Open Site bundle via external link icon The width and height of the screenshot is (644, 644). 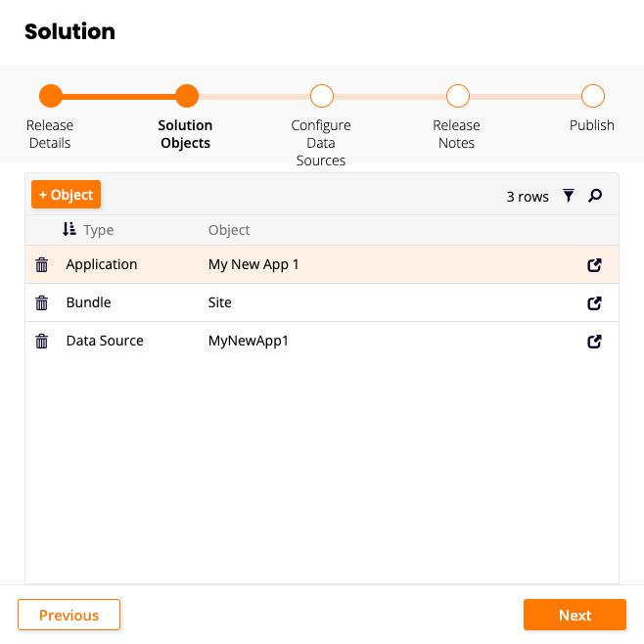point(594,303)
